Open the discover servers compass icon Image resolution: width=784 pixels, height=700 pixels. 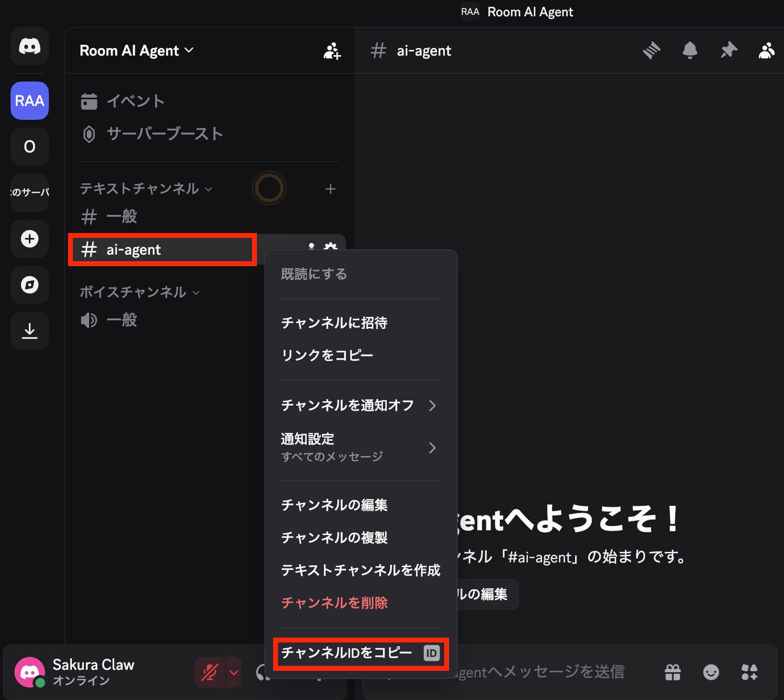coord(30,285)
